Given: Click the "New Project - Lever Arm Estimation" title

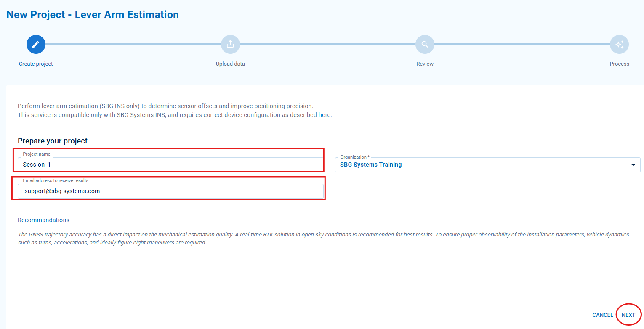Looking at the screenshot, I should click(93, 15).
